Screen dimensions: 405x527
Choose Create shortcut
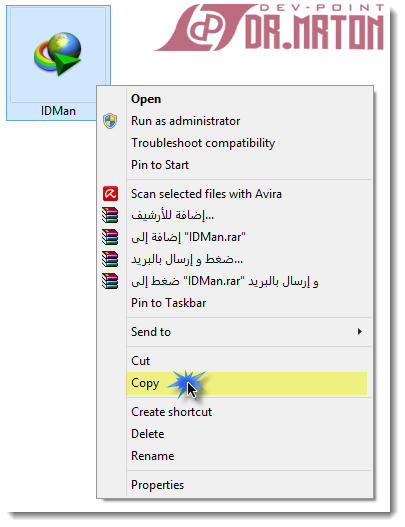(x=171, y=412)
